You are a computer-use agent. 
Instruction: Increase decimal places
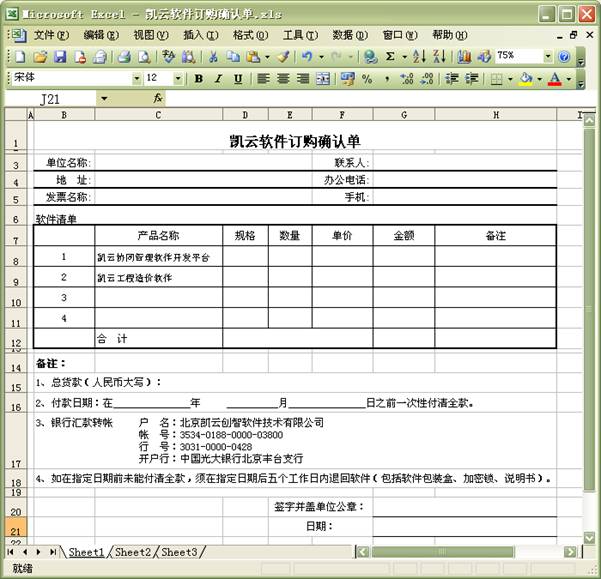(407, 79)
